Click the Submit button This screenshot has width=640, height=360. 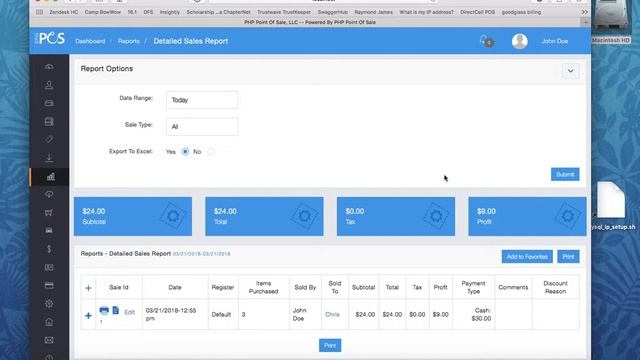565,174
